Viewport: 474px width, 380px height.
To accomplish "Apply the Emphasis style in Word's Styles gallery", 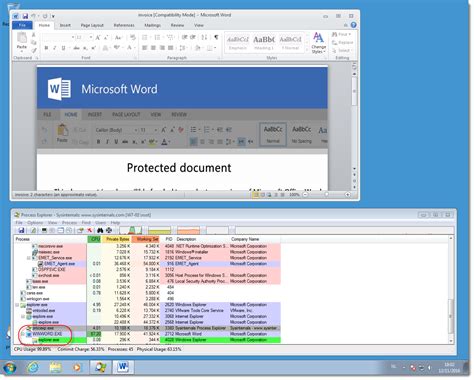I will click(238, 42).
